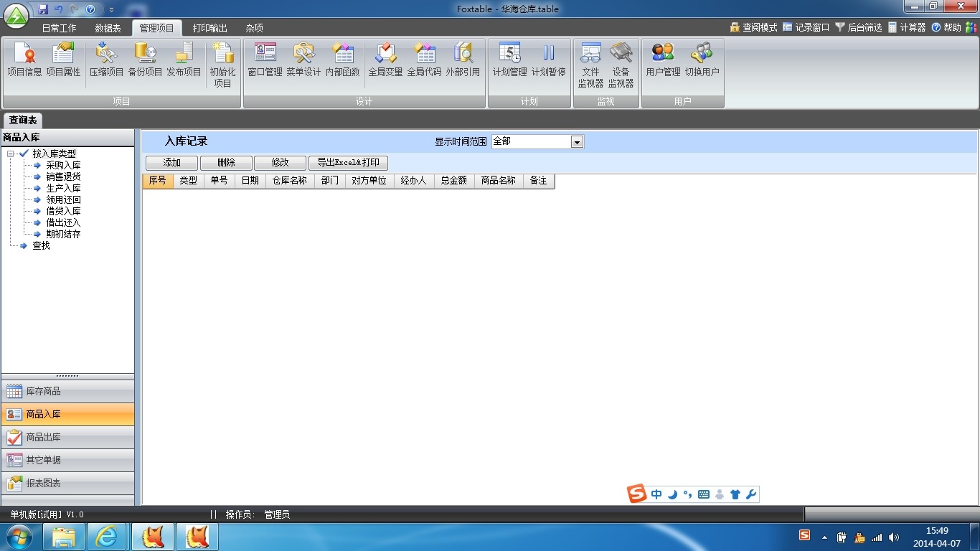Viewport: 980px width, 551px height.
Task: Click the 总金额 column header
Action: click(x=453, y=181)
